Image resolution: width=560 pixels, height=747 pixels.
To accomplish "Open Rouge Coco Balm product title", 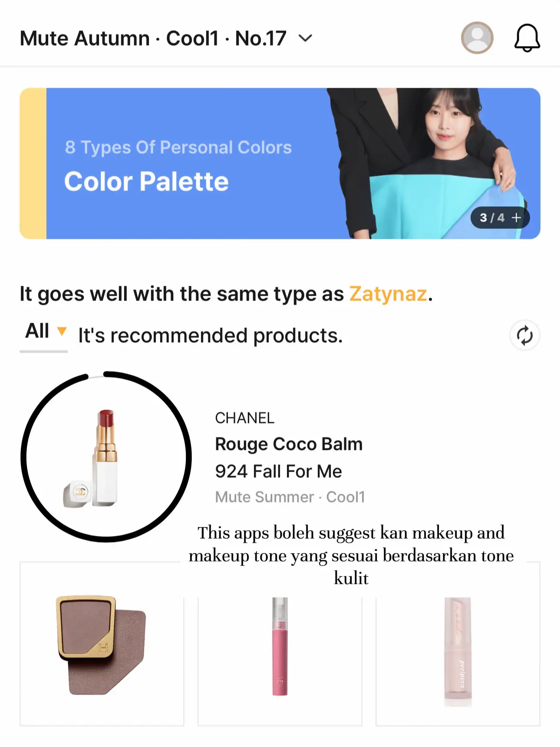I will click(x=289, y=444).
